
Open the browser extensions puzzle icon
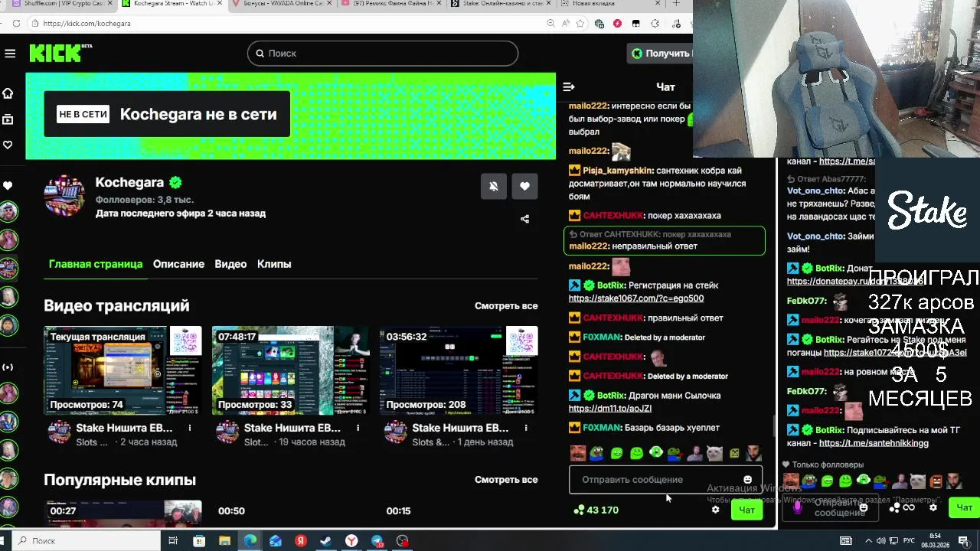pos(655,24)
